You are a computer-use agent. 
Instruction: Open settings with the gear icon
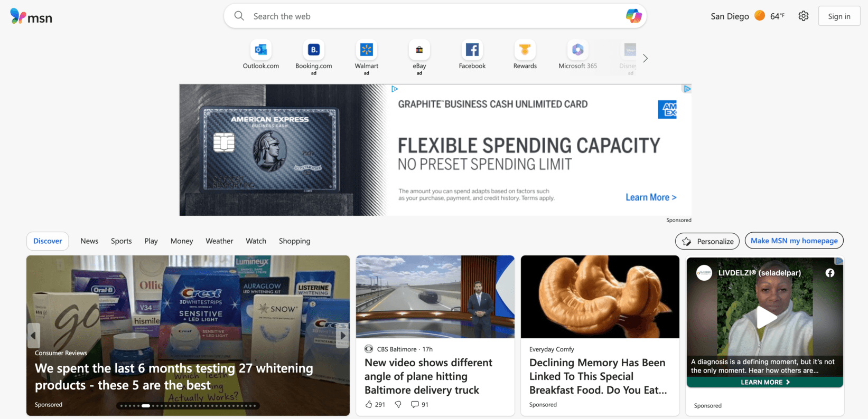coord(804,16)
